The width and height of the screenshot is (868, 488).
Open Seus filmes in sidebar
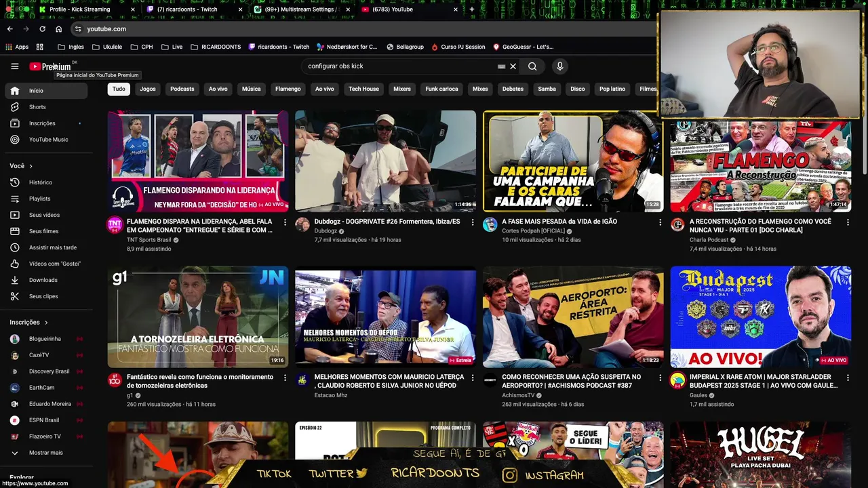[46, 231]
